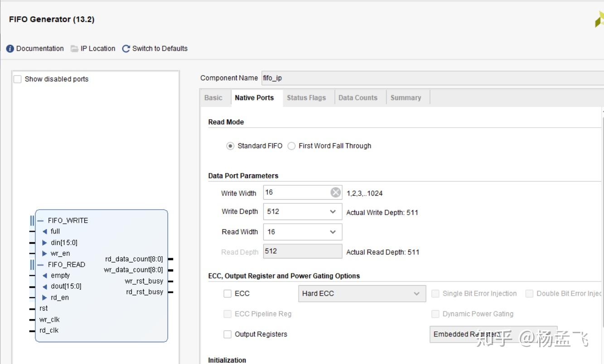Select the Standard FIFO radio button
The image size is (604, 364).
click(231, 146)
